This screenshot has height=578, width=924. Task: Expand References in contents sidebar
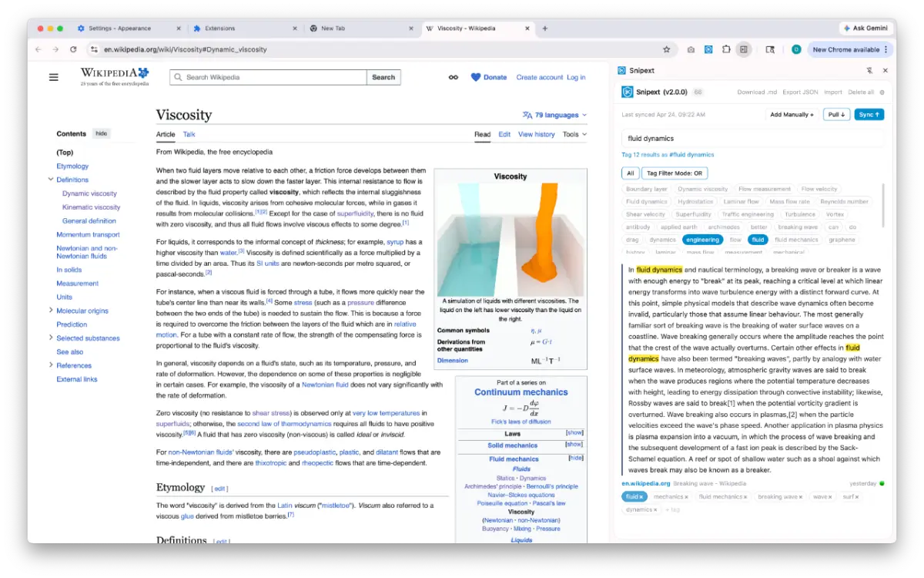tap(50, 365)
